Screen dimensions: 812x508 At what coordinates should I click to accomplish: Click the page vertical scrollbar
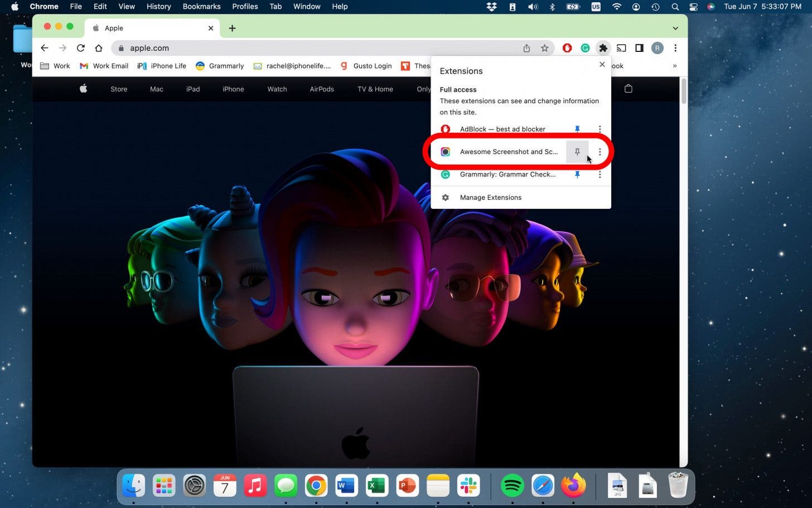point(684,91)
